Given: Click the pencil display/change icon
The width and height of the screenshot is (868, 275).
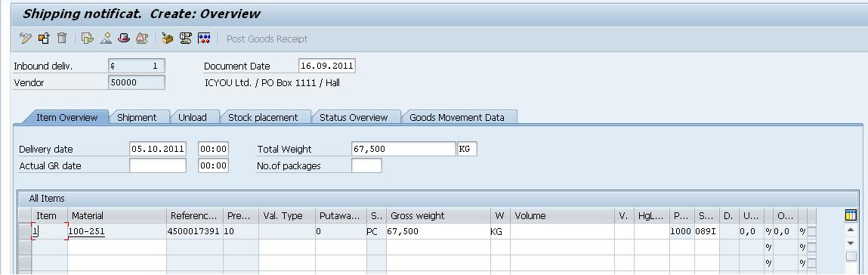Looking at the screenshot, I should [26, 39].
